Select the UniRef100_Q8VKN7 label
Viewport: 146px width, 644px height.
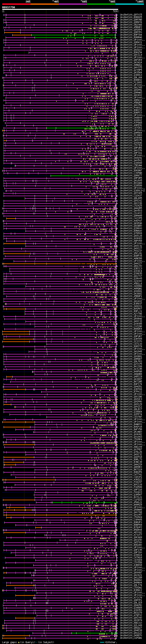pyautogui.click(x=131, y=573)
